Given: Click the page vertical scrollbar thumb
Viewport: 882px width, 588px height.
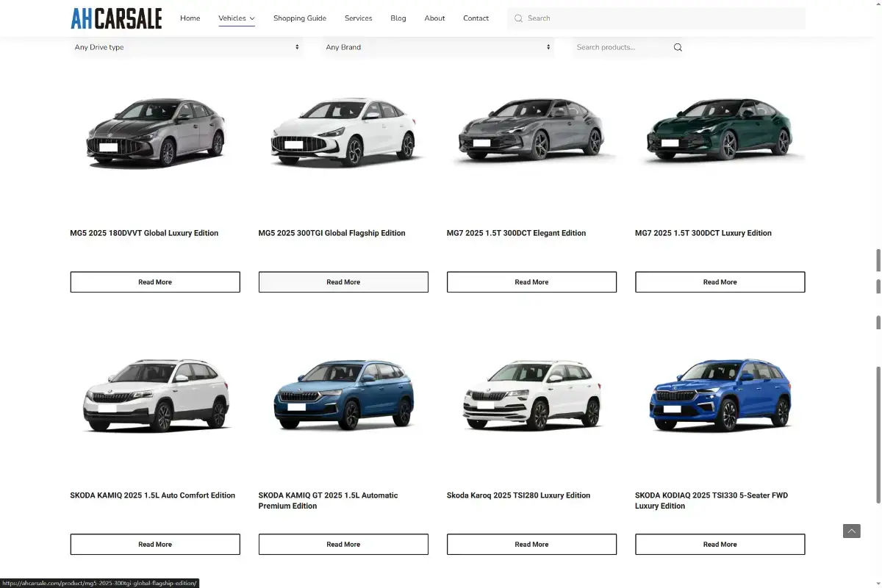Looking at the screenshot, I should click(878, 435).
